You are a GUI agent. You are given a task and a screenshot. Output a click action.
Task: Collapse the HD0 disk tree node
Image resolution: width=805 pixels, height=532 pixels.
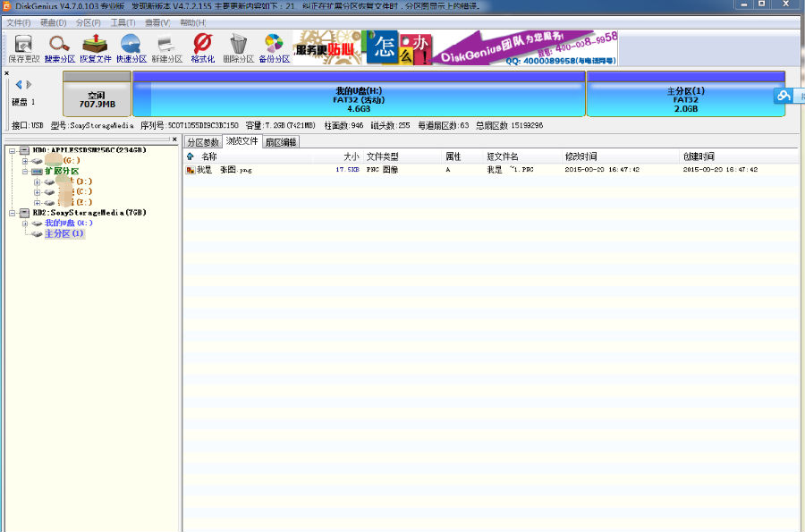click(13, 151)
